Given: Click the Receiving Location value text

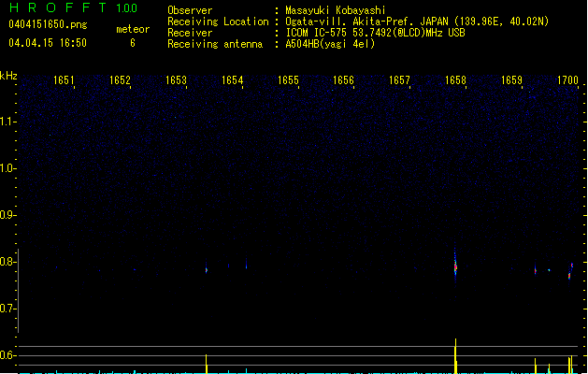Looking at the screenshot, I should [x=417, y=22].
